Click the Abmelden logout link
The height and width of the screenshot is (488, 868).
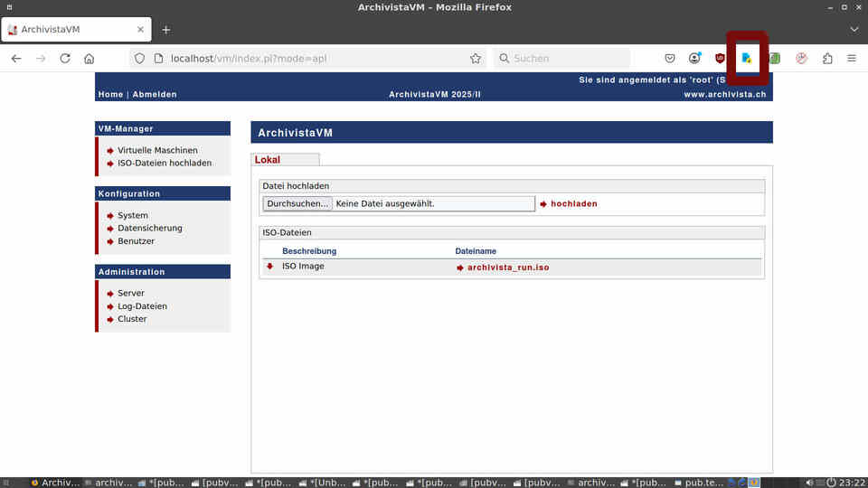click(155, 95)
